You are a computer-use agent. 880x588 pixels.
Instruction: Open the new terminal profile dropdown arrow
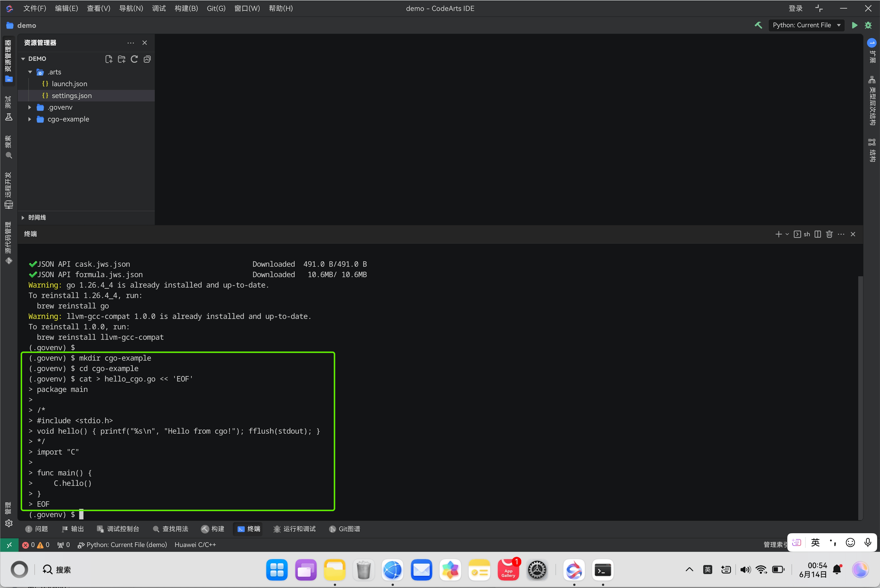(787, 234)
